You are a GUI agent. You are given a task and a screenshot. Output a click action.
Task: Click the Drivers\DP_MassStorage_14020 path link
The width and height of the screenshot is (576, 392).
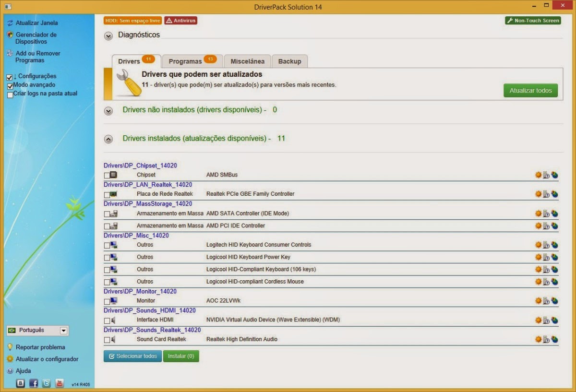148,204
